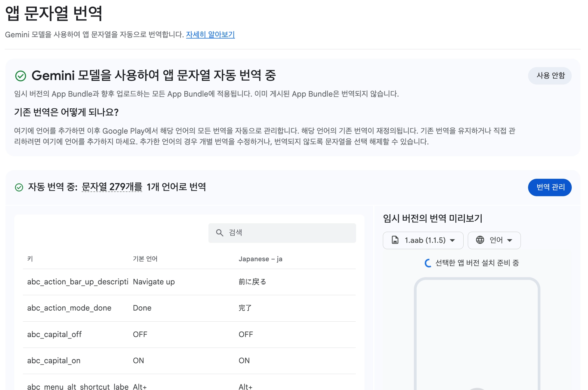The height and width of the screenshot is (390, 588).
Task: Select the abc_action_mode_done row
Action: pyautogui.click(x=69, y=308)
